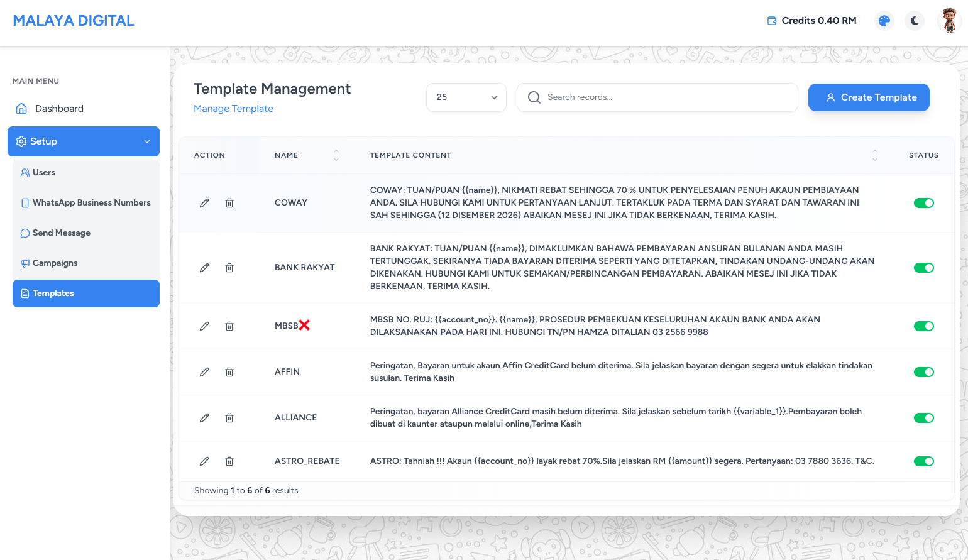Viewport: 968px width, 560px height.
Task: Delete the COWAY template via trash icon
Action: point(229,203)
